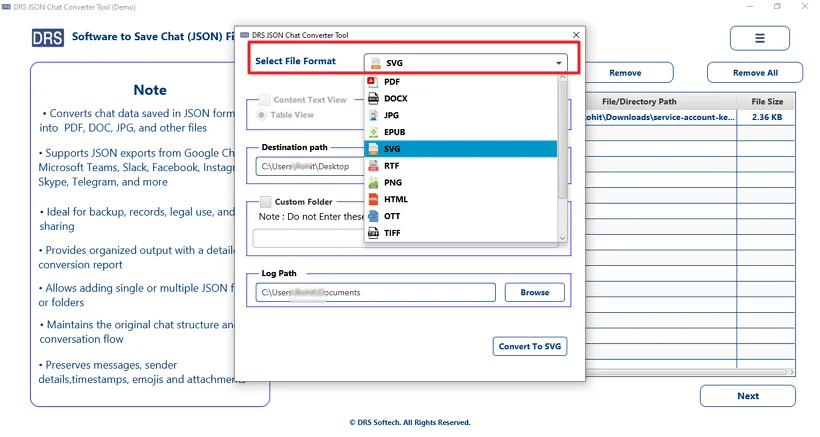820x437 pixels.
Task: Click the format list vertical scrollbar
Action: (563, 140)
